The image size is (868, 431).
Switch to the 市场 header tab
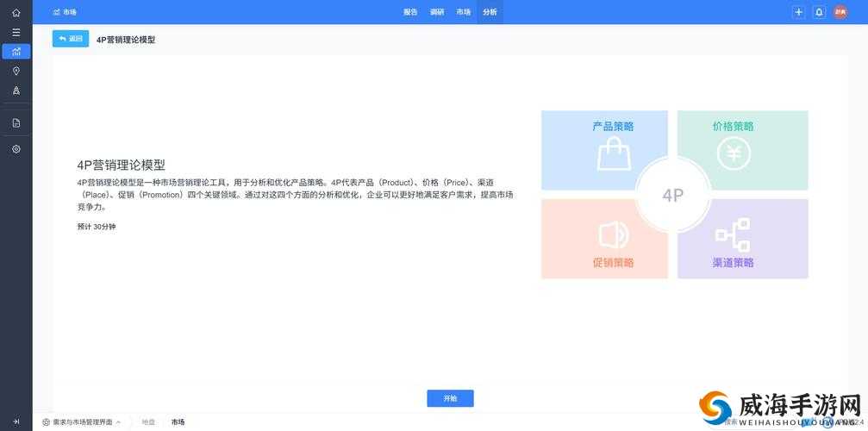click(464, 12)
